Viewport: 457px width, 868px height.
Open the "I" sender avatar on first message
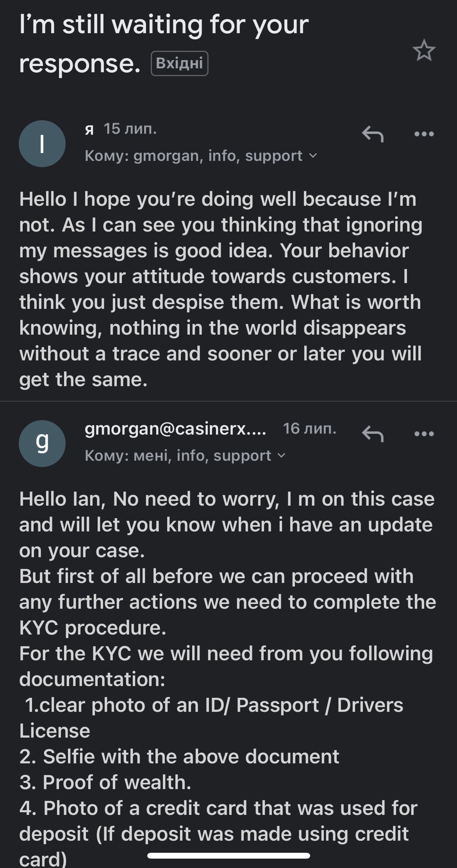click(42, 144)
